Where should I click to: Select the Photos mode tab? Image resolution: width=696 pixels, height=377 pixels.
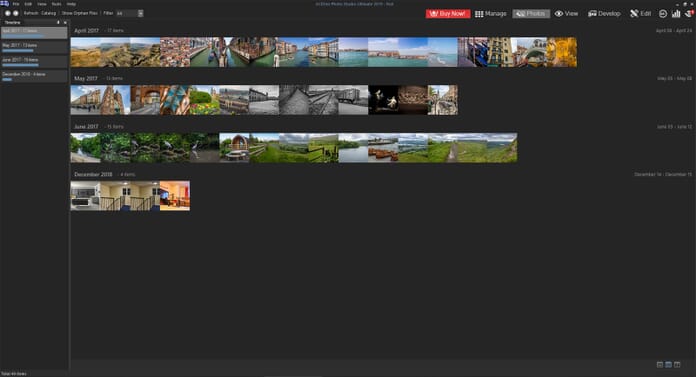pos(531,14)
